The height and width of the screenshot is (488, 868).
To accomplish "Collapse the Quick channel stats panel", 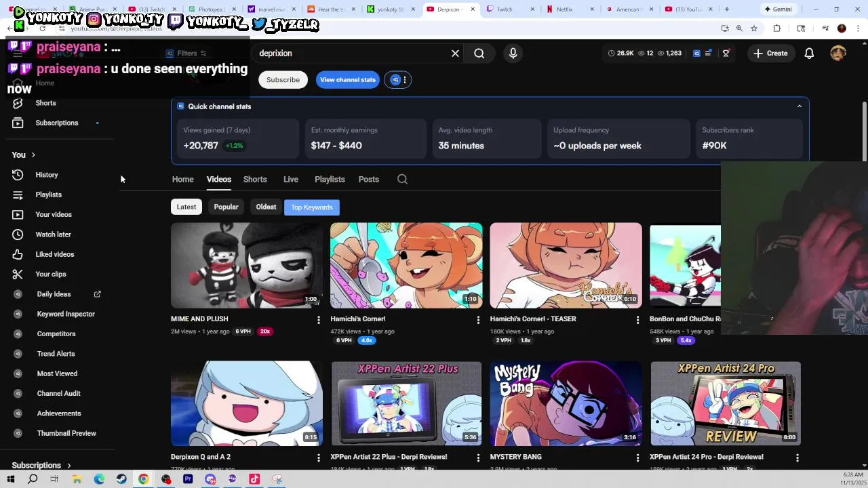I will pos(799,106).
